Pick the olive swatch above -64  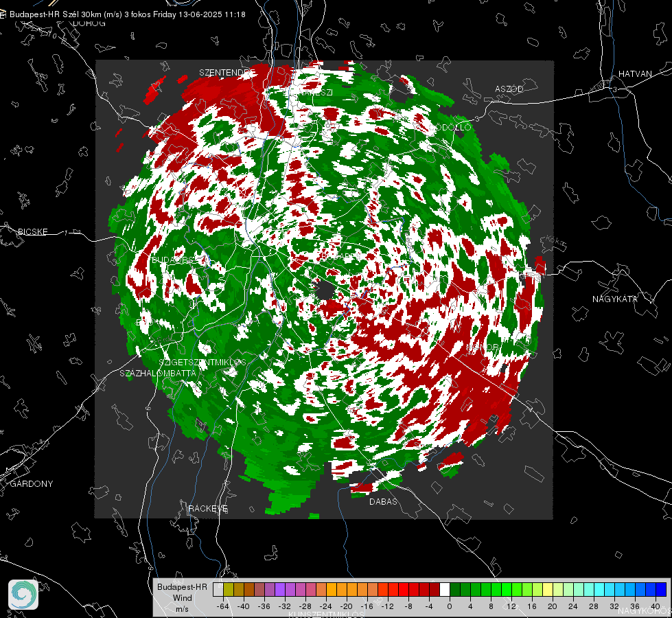coord(229,589)
